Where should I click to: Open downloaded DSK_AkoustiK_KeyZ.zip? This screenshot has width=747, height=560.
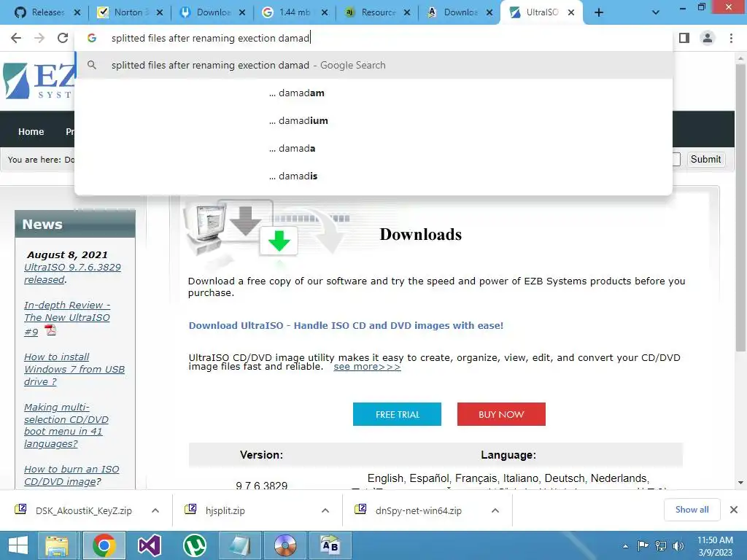tap(74, 510)
